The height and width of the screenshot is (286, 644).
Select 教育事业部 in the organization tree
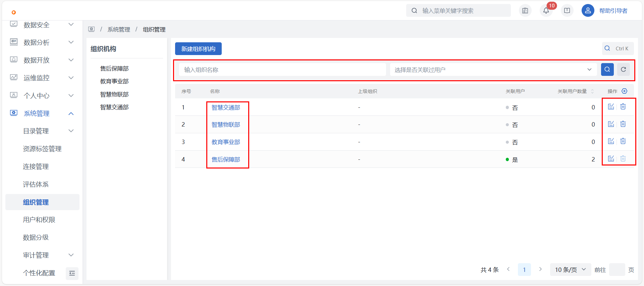coord(114,82)
